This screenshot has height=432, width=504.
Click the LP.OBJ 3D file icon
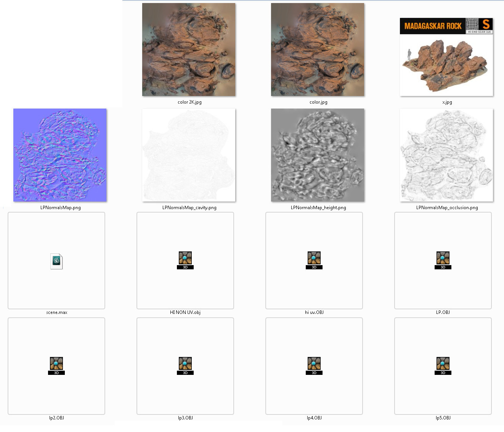pos(443,260)
